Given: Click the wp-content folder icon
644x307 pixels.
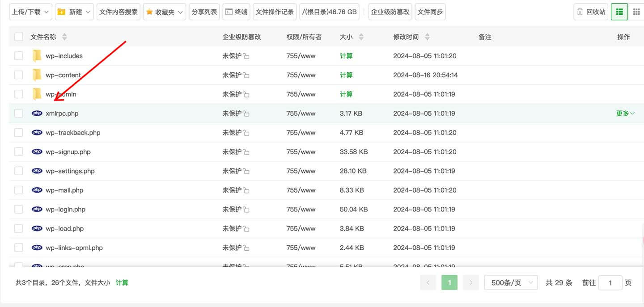Looking at the screenshot, I should click(37, 75).
